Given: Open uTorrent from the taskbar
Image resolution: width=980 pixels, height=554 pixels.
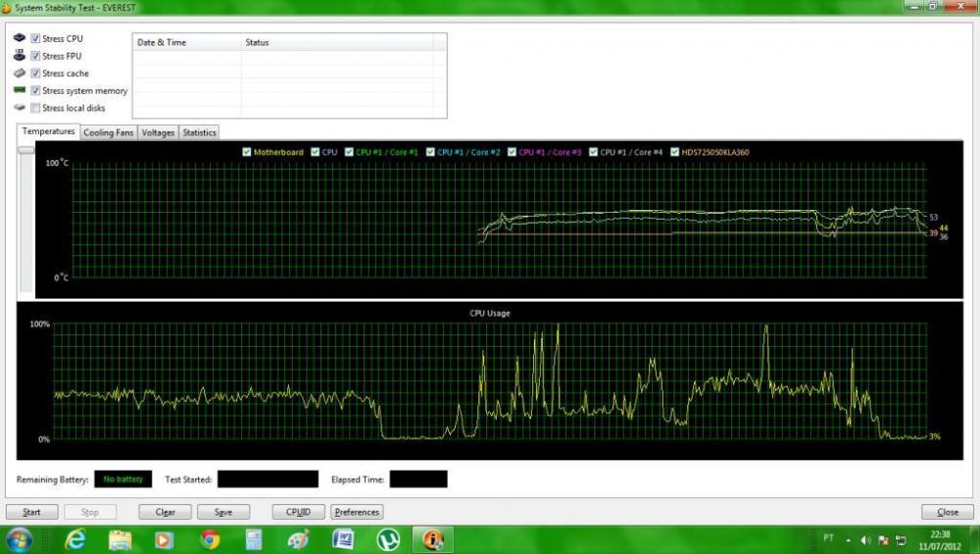Looking at the screenshot, I should tap(388, 539).
